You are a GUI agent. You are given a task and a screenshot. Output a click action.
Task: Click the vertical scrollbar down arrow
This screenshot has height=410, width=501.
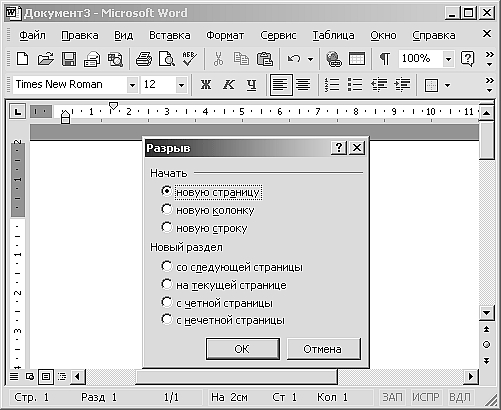point(486,313)
